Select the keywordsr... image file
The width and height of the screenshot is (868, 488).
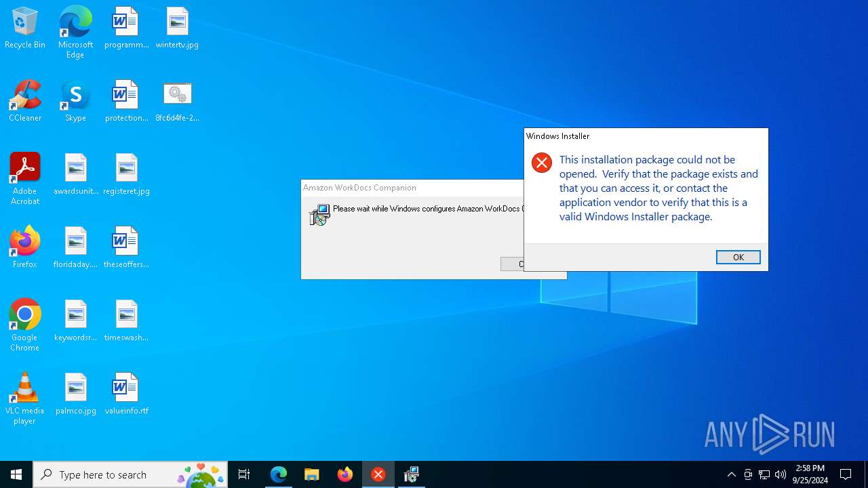coord(75,321)
